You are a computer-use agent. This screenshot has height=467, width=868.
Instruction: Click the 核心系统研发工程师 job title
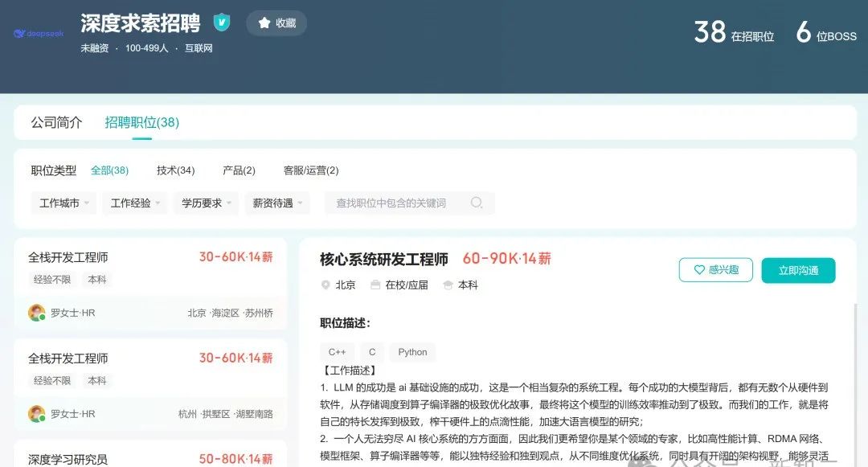click(x=384, y=259)
